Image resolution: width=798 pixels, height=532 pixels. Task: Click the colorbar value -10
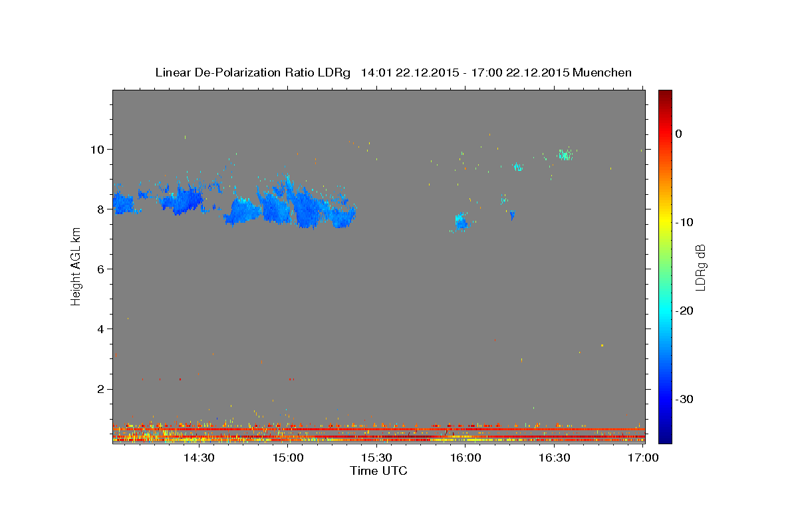[684, 222]
